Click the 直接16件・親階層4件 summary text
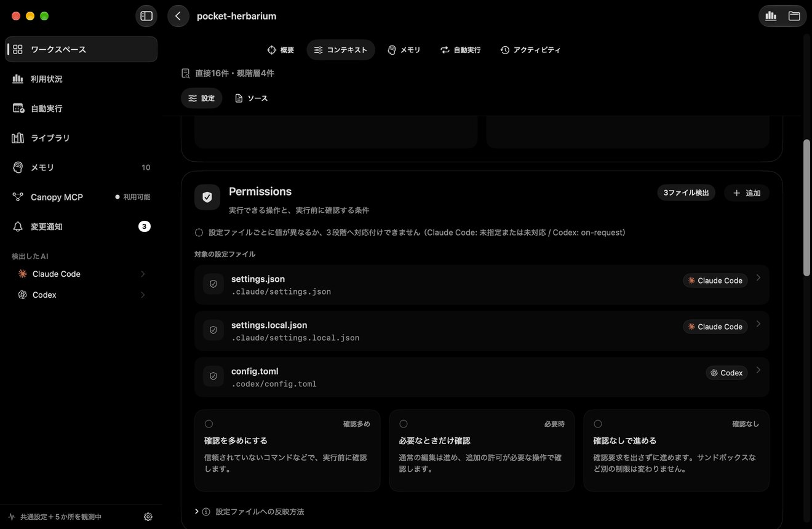 point(234,73)
